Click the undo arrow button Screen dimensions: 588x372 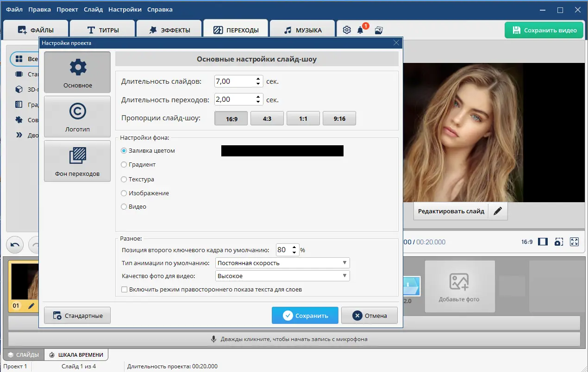[15, 245]
